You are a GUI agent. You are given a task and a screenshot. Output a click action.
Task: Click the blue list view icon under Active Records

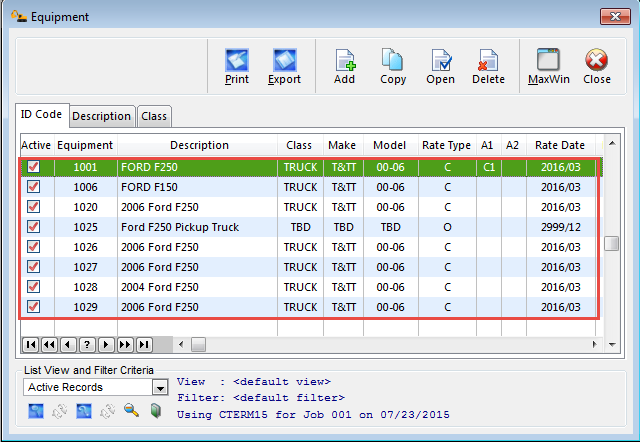coord(36,411)
